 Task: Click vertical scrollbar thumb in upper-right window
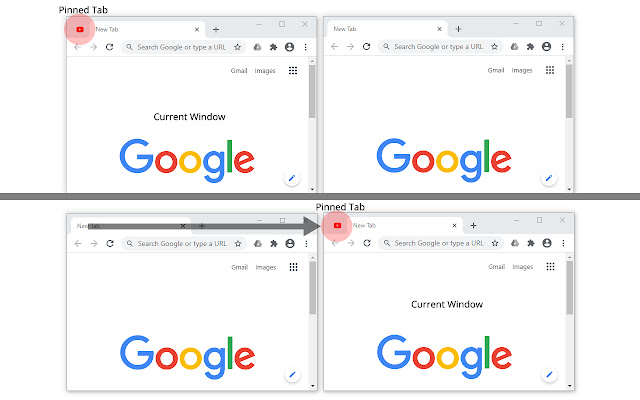click(569, 91)
